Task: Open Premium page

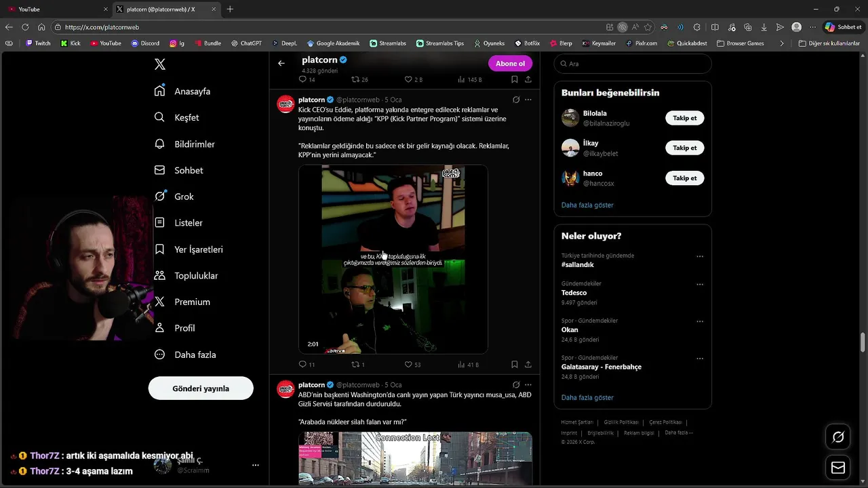Action: pos(182,302)
